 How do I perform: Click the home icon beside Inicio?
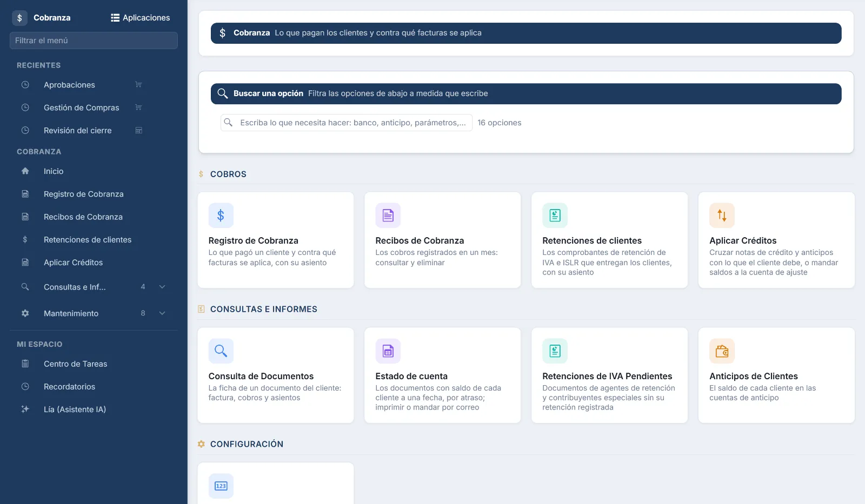(25, 171)
